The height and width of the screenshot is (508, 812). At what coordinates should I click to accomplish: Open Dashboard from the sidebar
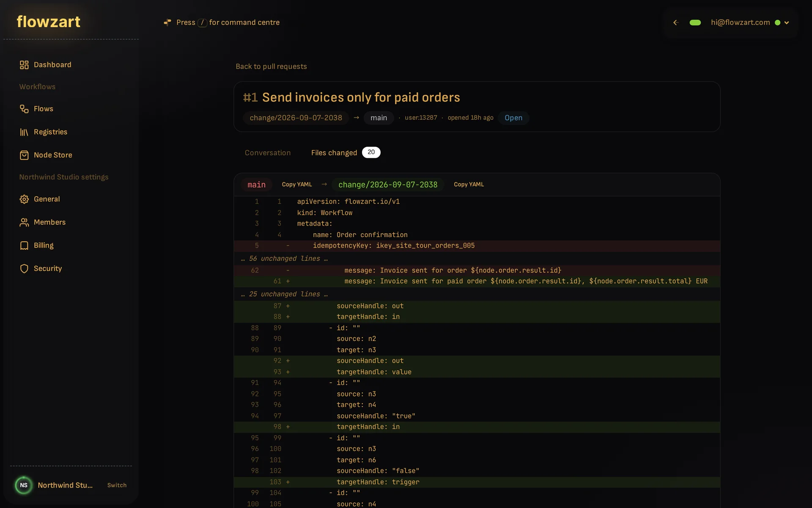[x=46, y=65]
